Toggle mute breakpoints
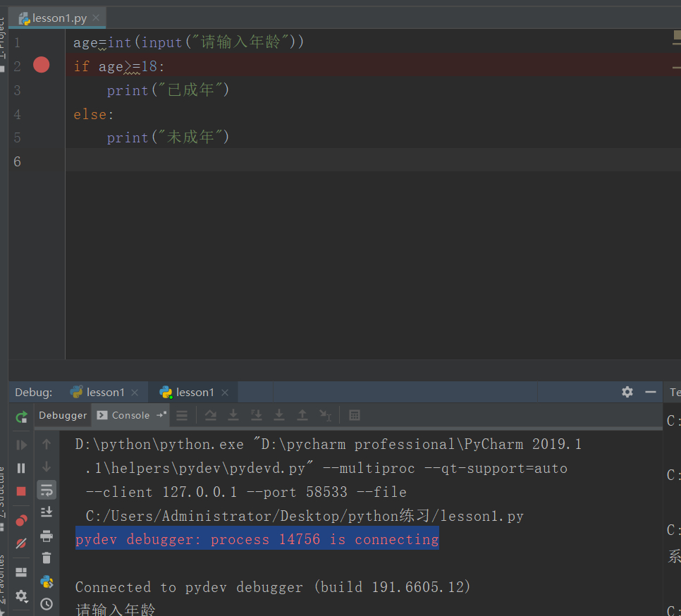The image size is (681, 616). tap(21, 543)
